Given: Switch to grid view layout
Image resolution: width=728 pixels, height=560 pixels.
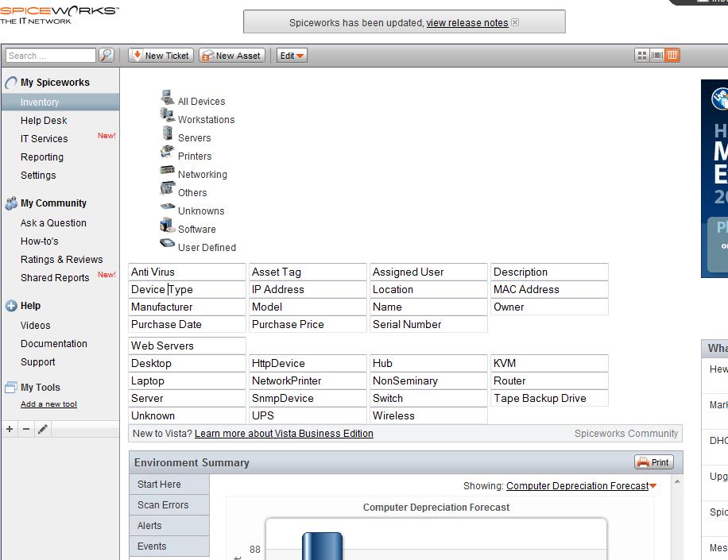Looking at the screenshot, I should click(x=641, y=55).
